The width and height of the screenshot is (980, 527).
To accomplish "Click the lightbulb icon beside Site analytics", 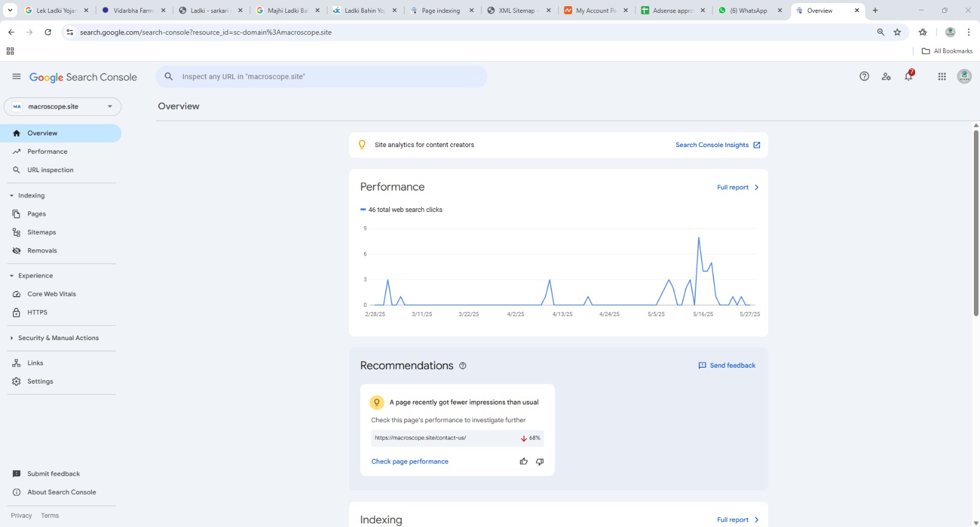I will click(362, 145).
